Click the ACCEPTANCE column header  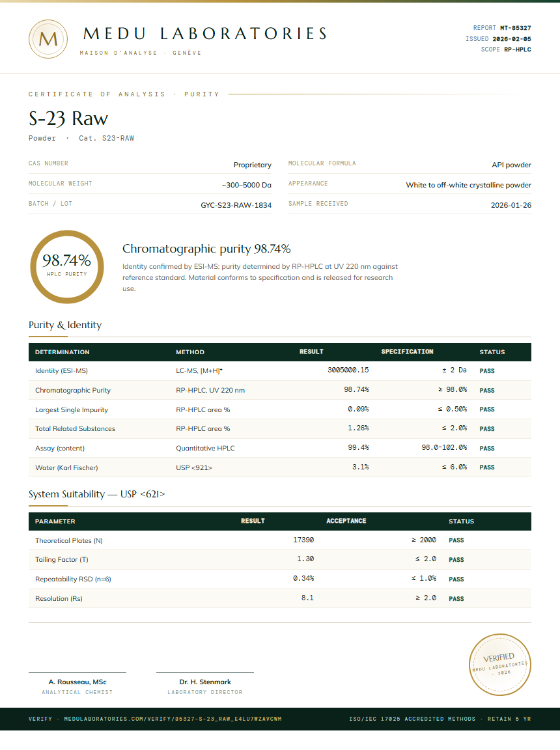click(346, 521)
